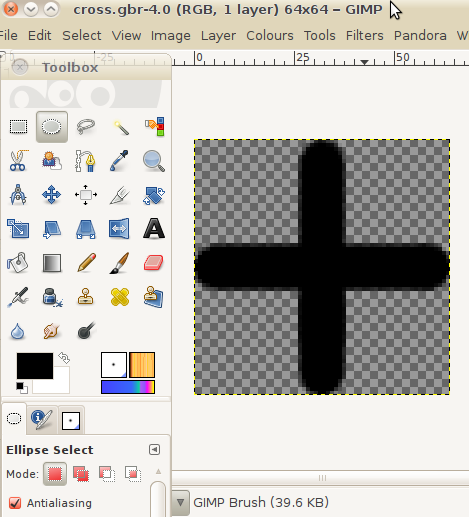Open the status bar unit dropdown
Viewport: 469px width, 517px height.
tap(180, 502)
